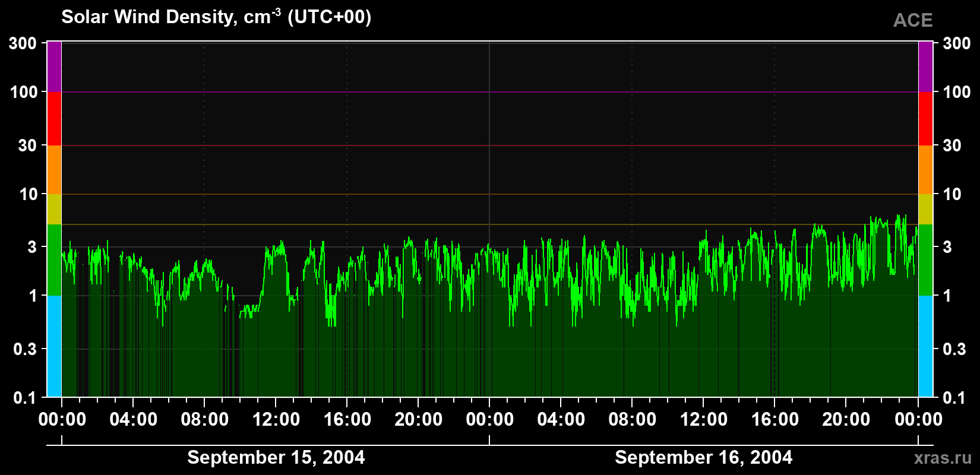Click the red band on the right scale
Viewport: 980px width, 475px height.
(x=925, y=119)
